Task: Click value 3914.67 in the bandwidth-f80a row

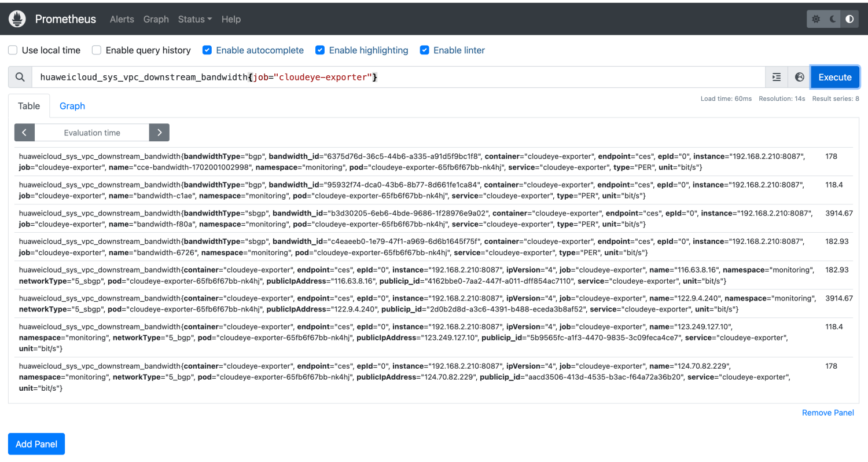Action: click(839, 213)
